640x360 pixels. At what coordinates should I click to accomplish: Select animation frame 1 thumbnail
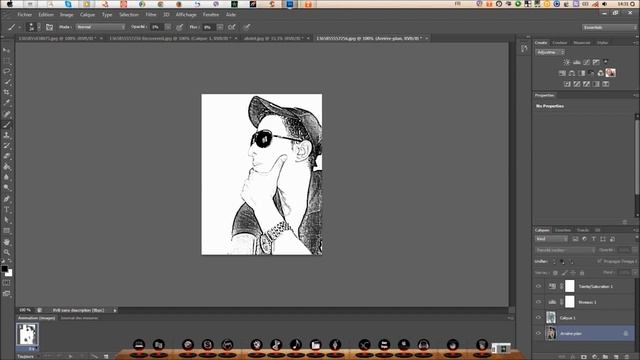27,334
